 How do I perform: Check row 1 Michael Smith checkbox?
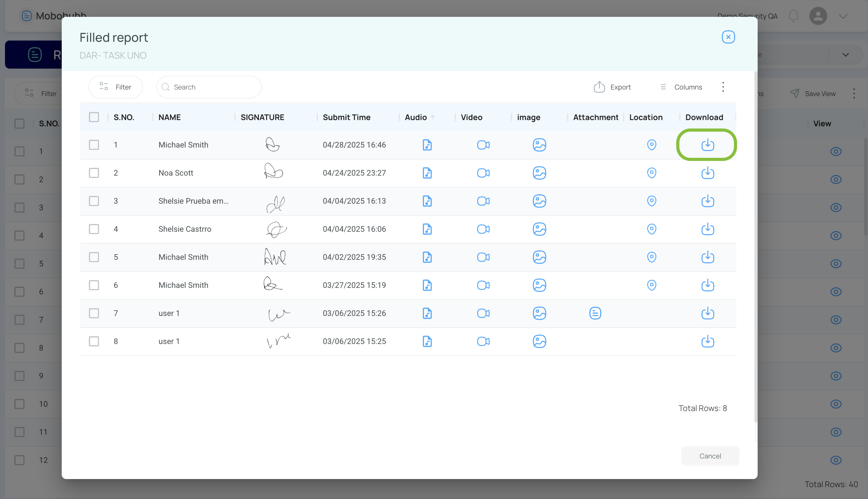pyautogui.click(x=94, y=145)
